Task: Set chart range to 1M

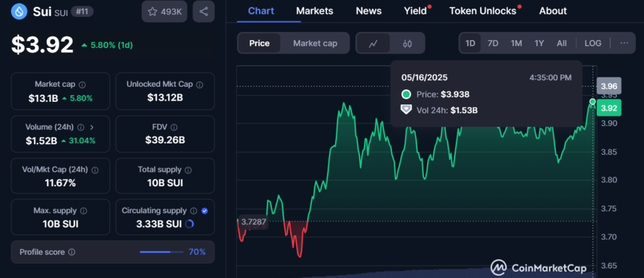Action: (x=516, y=43)
